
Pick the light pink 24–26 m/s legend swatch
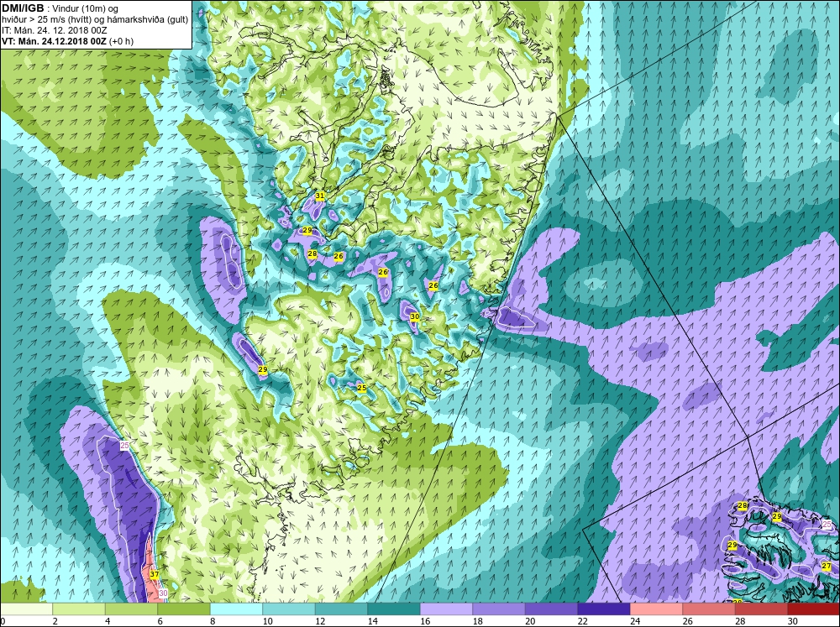point(656,609)
